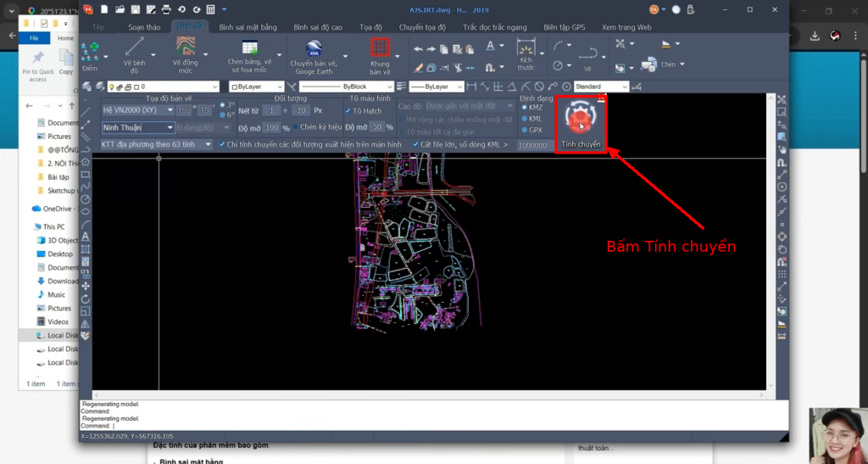Viewport: 868px width, 464px height.
Task: Click the pan hand icon on right toolbar
Action: pos(782,149)
